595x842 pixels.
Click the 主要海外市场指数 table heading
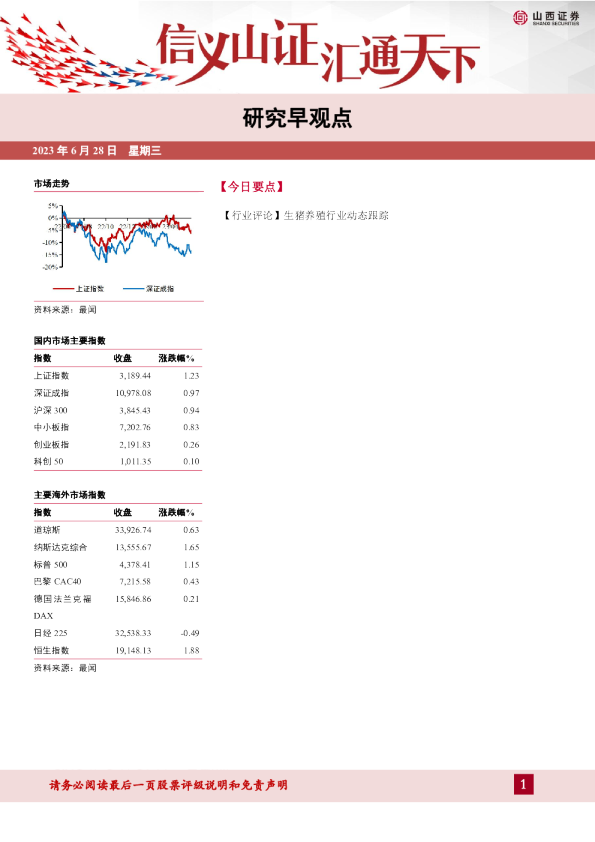click(70, 495)
